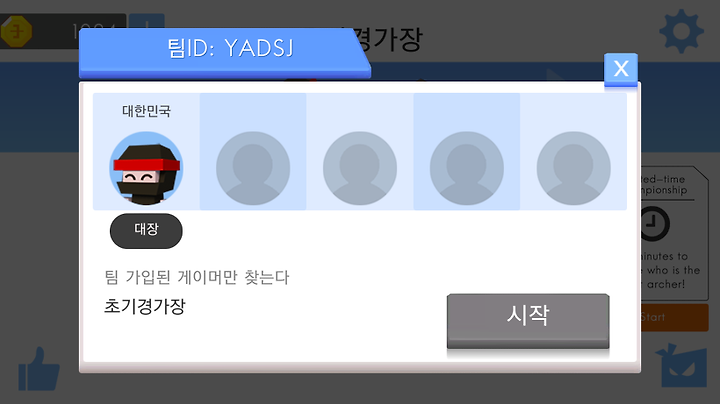Select the ninja avatar of team captain
This screenshot has height=404, width=720.
click(x=146, y=168)
